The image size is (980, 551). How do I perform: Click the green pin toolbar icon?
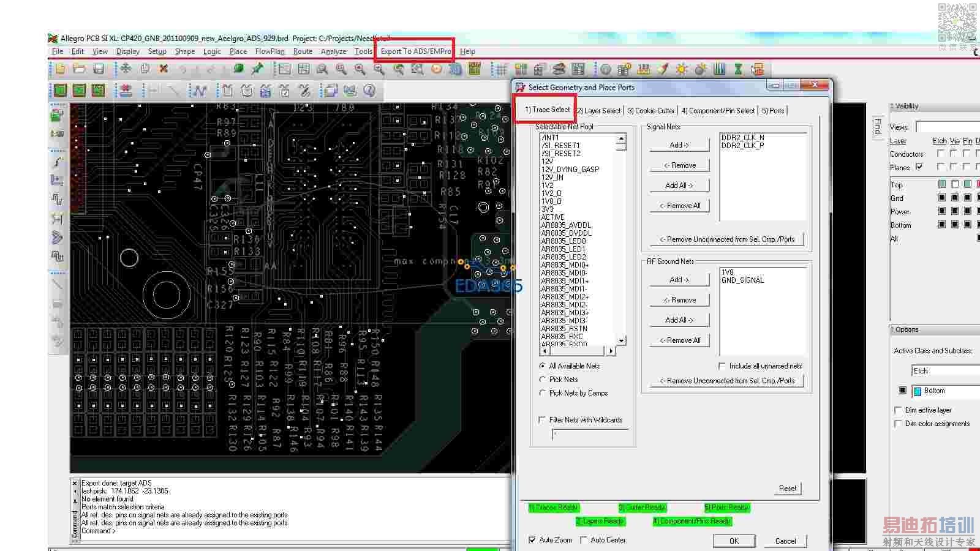[x=257, y=69]
